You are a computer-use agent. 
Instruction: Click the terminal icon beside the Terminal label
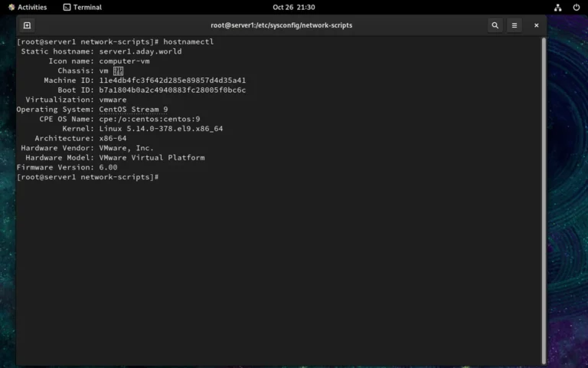pyautogui.click(x=67, y=7)
